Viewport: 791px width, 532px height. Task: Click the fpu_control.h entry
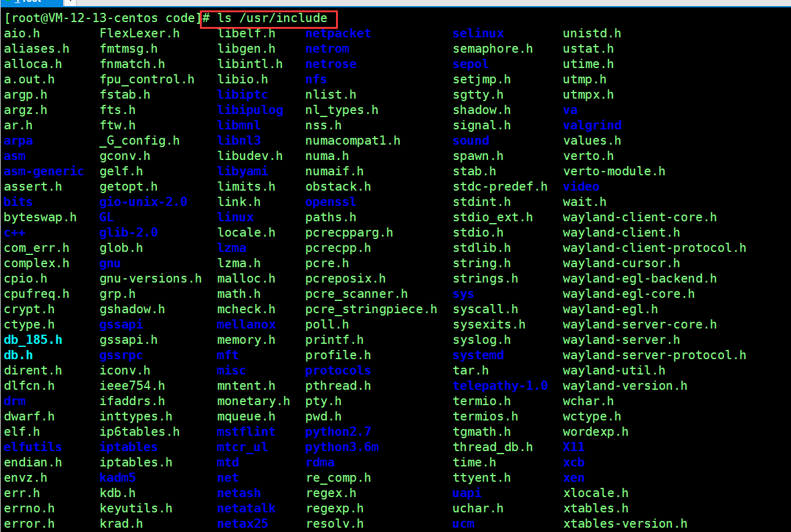pyautogui.click(x=147, y=80)
